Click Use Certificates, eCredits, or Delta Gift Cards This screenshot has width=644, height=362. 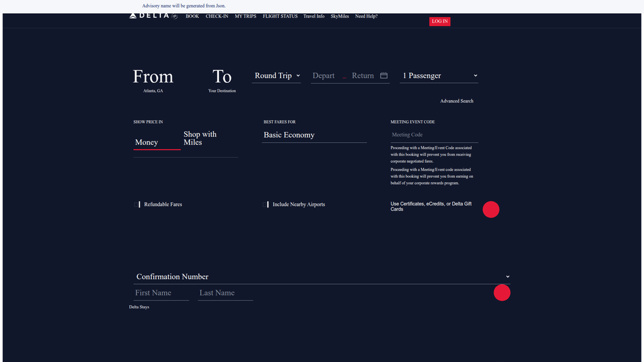(431, 206)
